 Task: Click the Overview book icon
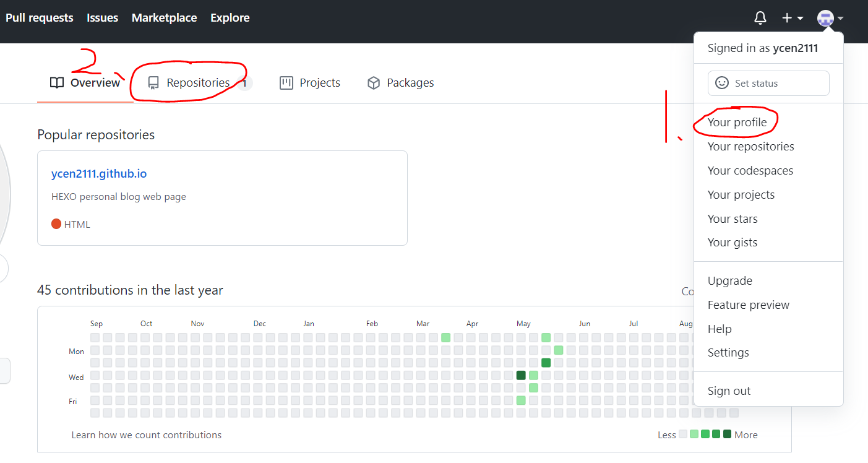(x=57, y=83)
